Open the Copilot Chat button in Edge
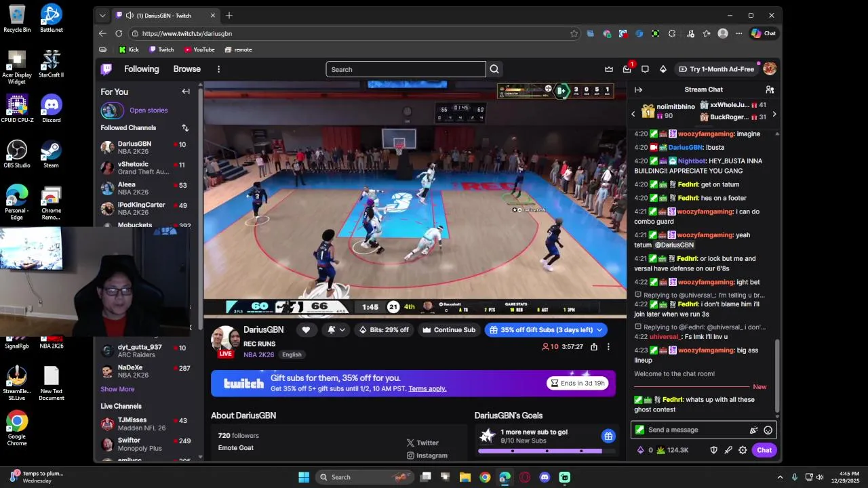Image resolution: width=868 pixels, height=488 pixels. (x=764, y=33)
